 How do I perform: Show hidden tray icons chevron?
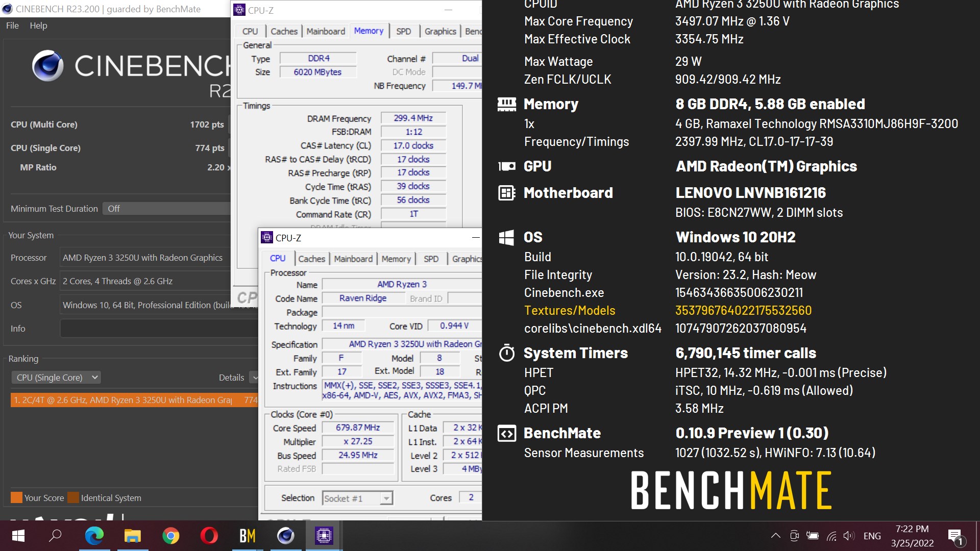tap(775, 536)
